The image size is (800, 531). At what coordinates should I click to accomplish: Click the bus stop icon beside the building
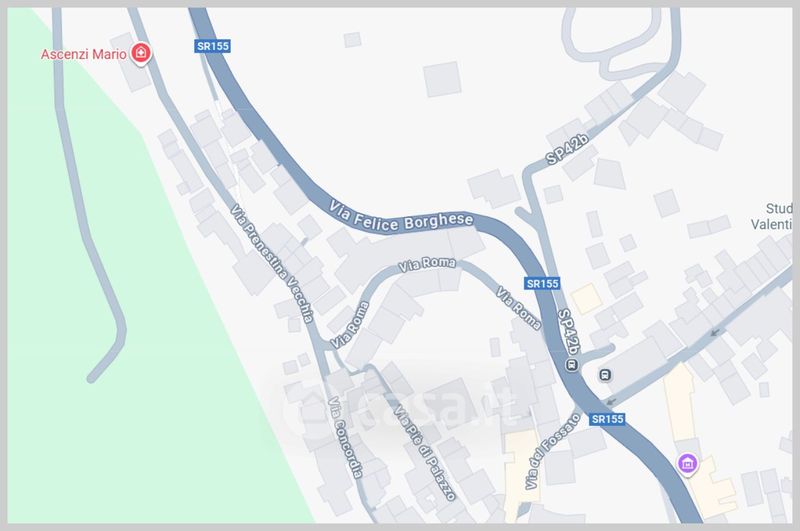pos(605,375)
